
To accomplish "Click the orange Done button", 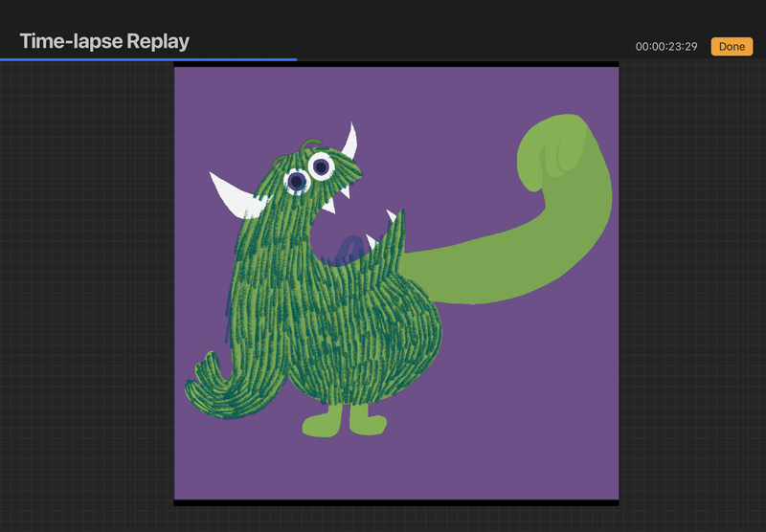I will pos(732,46).
